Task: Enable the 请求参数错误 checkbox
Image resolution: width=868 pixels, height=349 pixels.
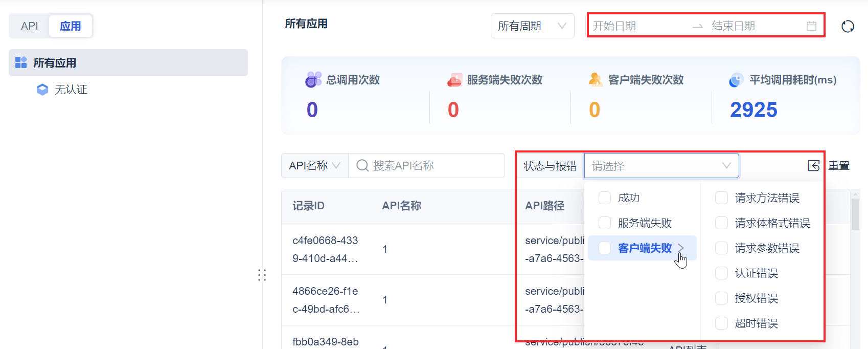Action: tap(721, 248)
